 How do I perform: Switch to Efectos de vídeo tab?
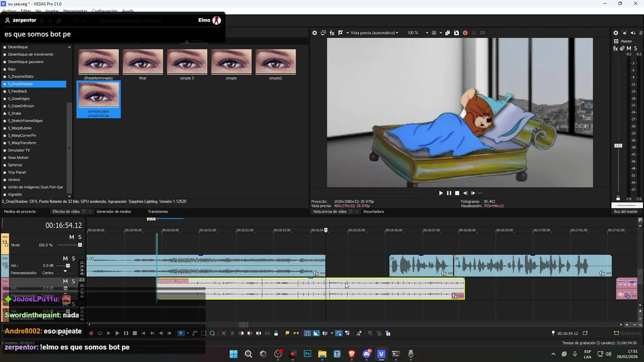[66, 212]
